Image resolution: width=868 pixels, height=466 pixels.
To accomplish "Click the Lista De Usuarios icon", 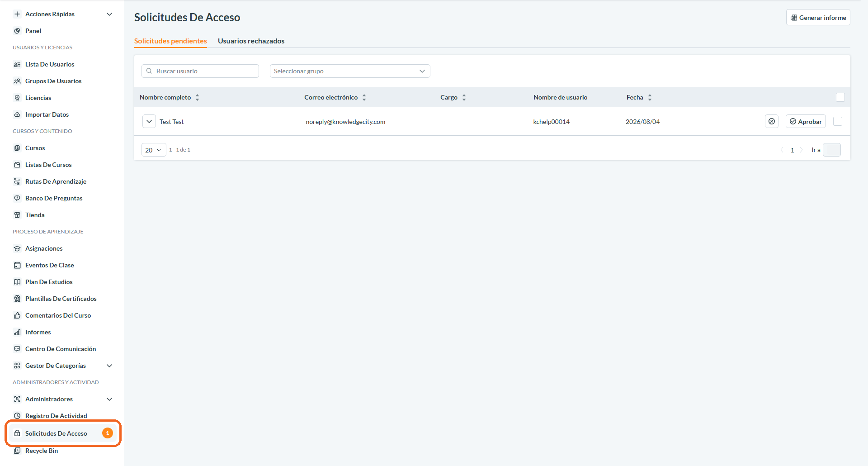I will pyautogui.click(x=17, y=64).
